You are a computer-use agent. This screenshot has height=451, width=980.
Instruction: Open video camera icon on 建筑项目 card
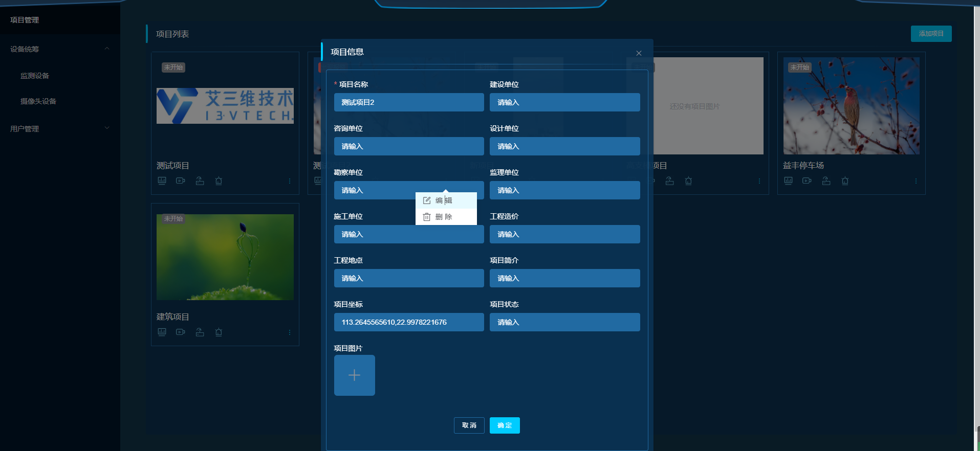point(181,332)
